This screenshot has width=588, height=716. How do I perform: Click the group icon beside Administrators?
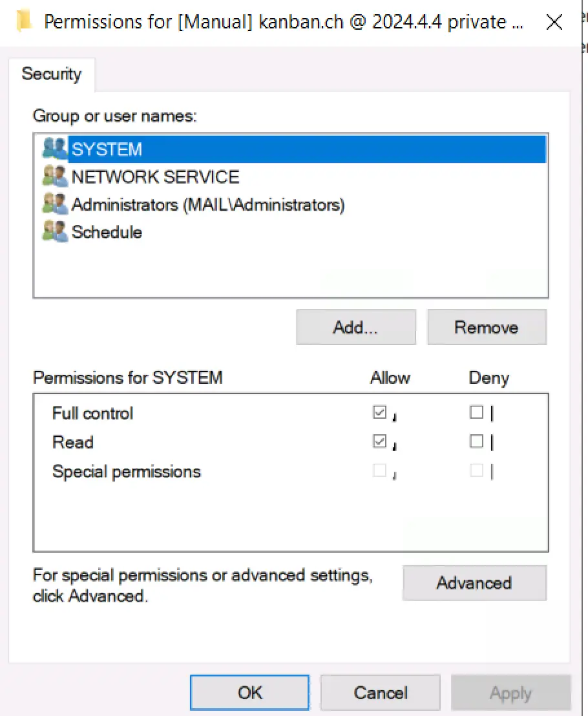54,204
